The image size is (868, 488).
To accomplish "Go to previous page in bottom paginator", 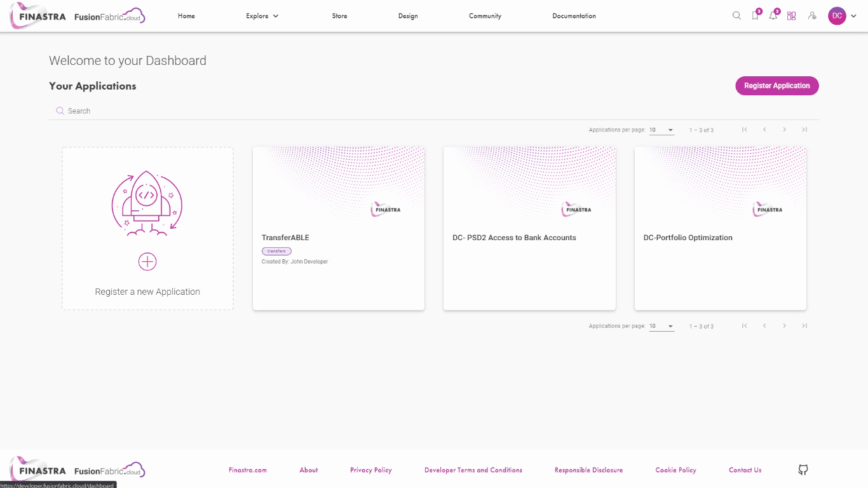I will (x=764, y=326).
